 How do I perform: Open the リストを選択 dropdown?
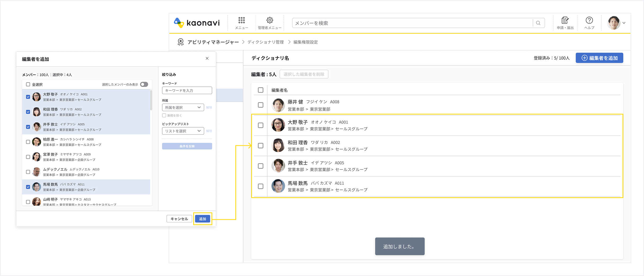183,131
